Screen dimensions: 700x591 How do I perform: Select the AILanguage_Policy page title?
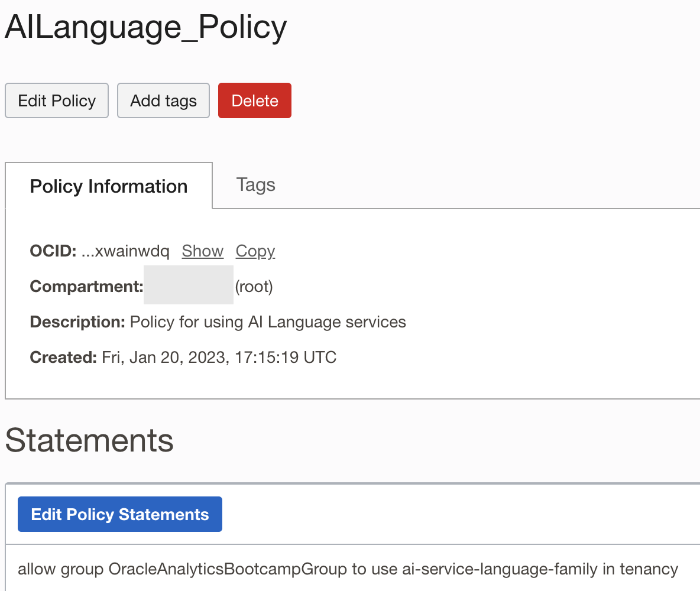tap(145, 27)
